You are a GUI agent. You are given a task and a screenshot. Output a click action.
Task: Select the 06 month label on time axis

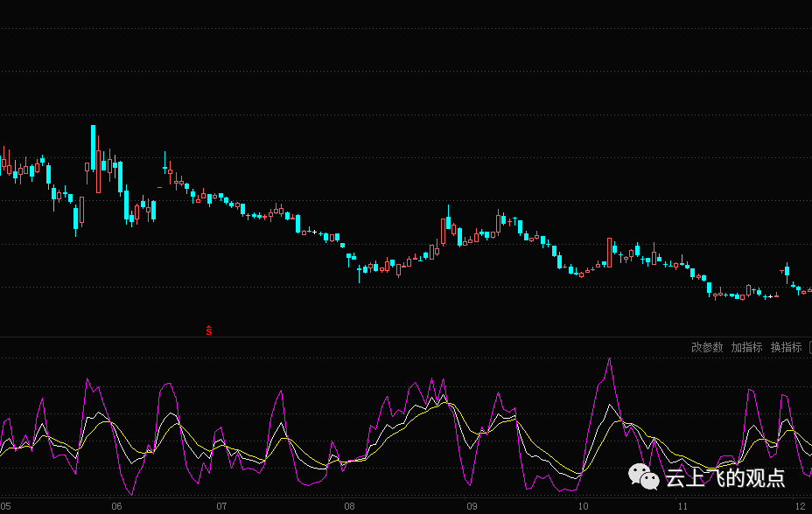116,506
